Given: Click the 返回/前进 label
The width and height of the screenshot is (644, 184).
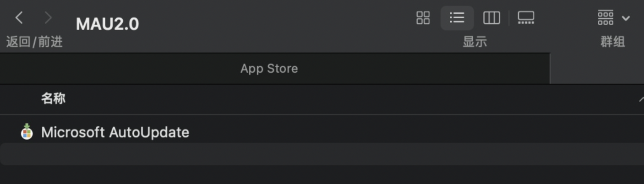Looking at the screenshot, I should click(x=34, y=42).
